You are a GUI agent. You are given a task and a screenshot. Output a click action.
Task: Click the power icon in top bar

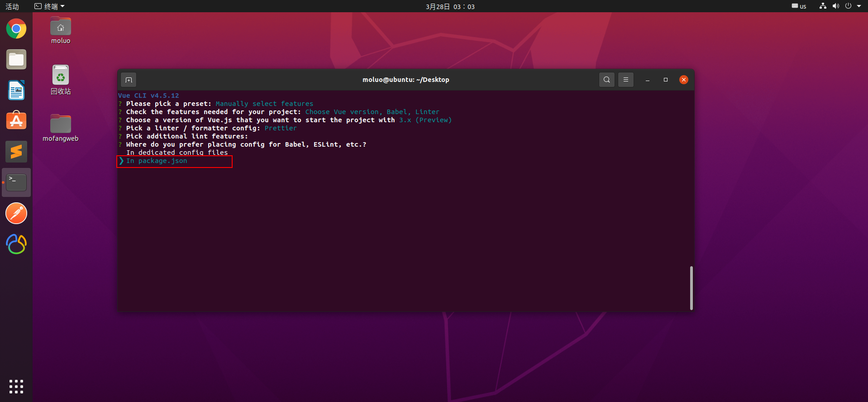848,6
